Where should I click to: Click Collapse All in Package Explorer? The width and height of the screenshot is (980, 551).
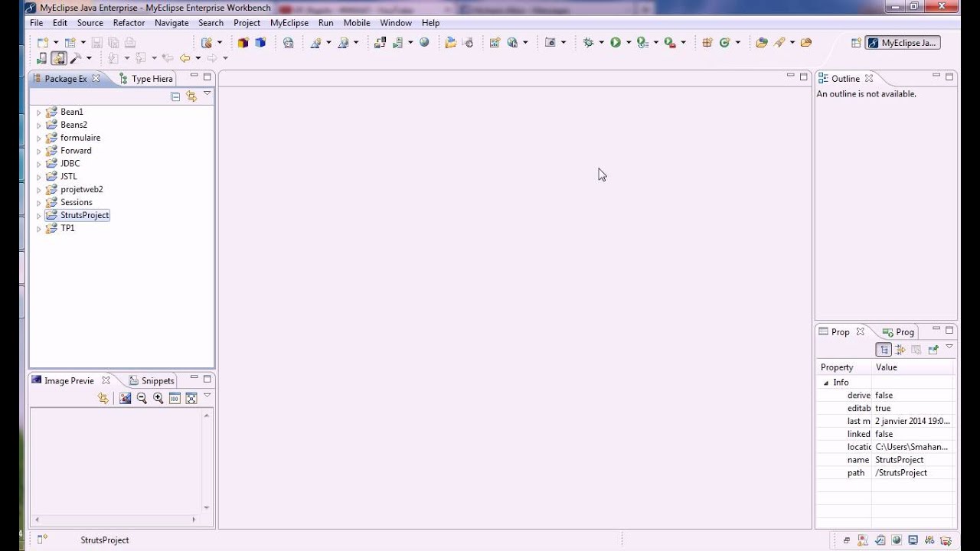click(175, 96)
